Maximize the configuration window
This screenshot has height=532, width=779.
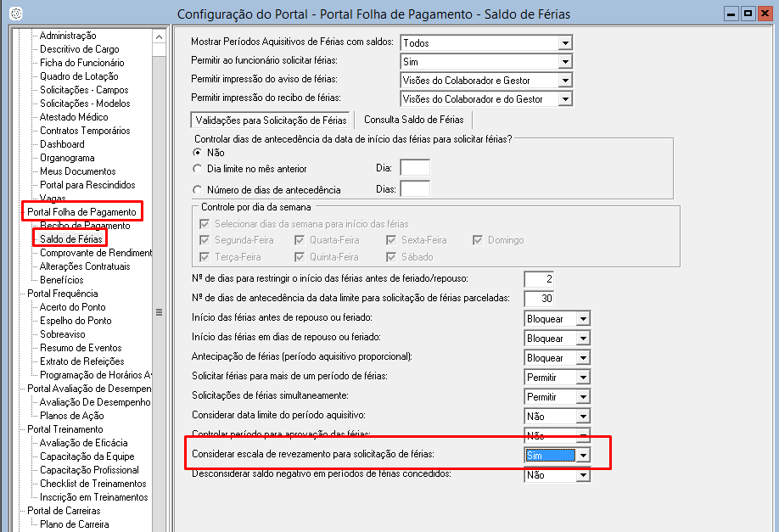[x=748, y=14]
